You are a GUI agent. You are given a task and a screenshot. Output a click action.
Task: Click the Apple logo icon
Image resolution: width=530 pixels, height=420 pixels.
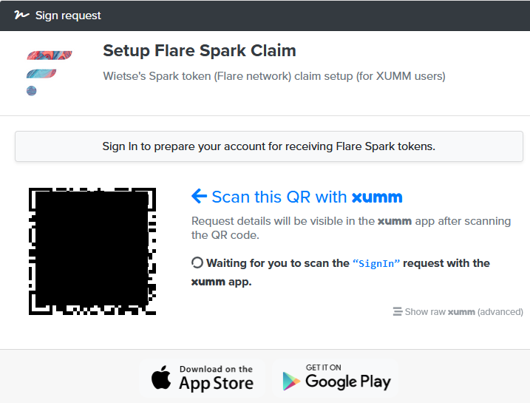point(161,377)
